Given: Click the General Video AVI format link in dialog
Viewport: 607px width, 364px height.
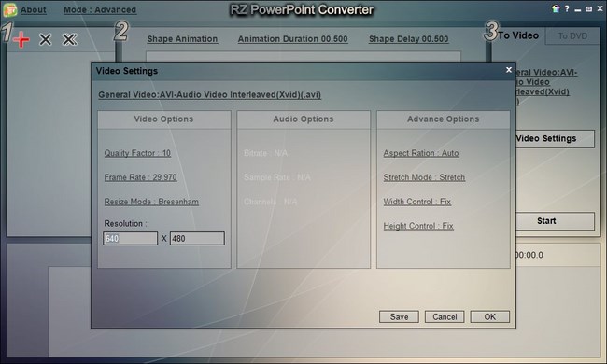Looking at the screenshot, I should [209, 95].
